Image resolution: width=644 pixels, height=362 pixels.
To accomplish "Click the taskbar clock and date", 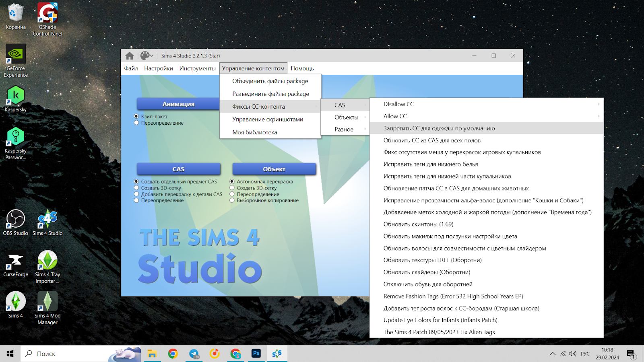I will tap(607, 354).
